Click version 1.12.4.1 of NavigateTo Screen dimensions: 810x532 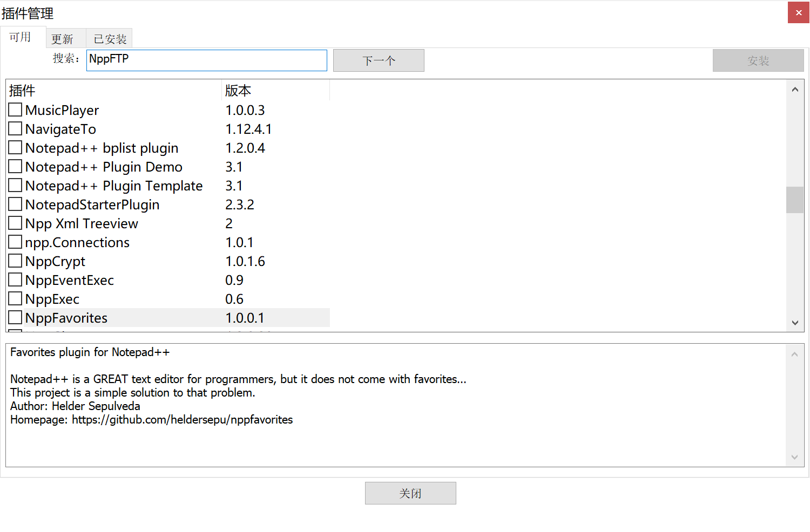[x=248, y=129]
